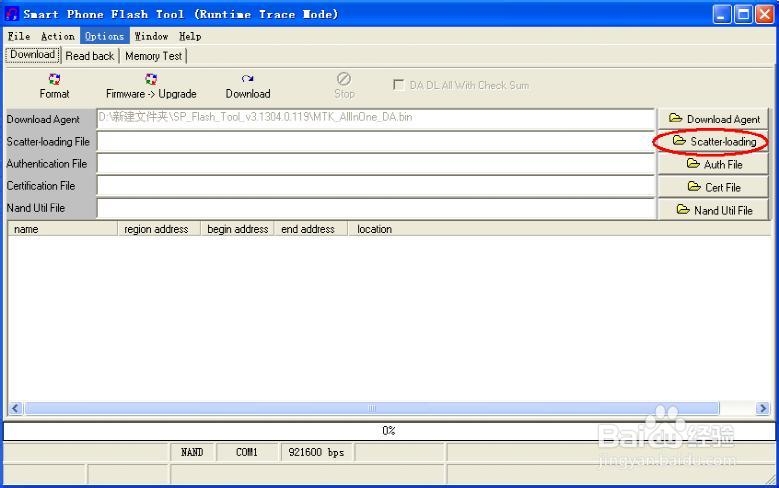
Task: Click the COM1 status bar entry
Action: 247,452
